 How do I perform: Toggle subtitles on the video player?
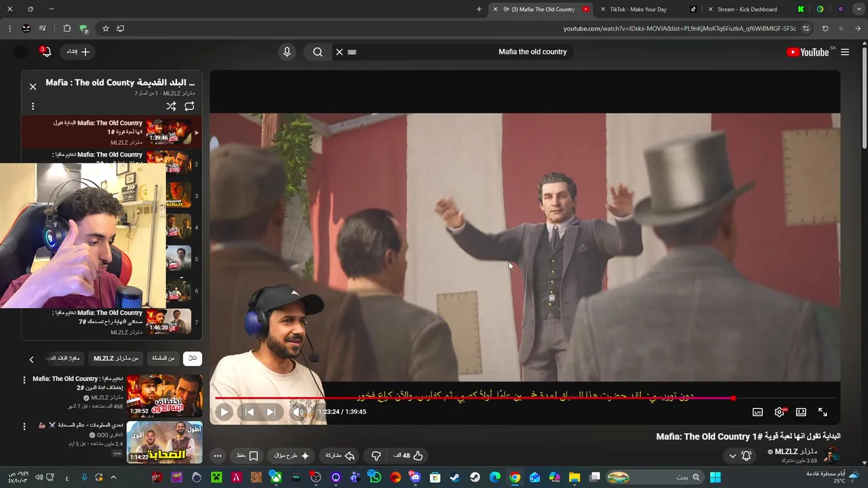757,412
